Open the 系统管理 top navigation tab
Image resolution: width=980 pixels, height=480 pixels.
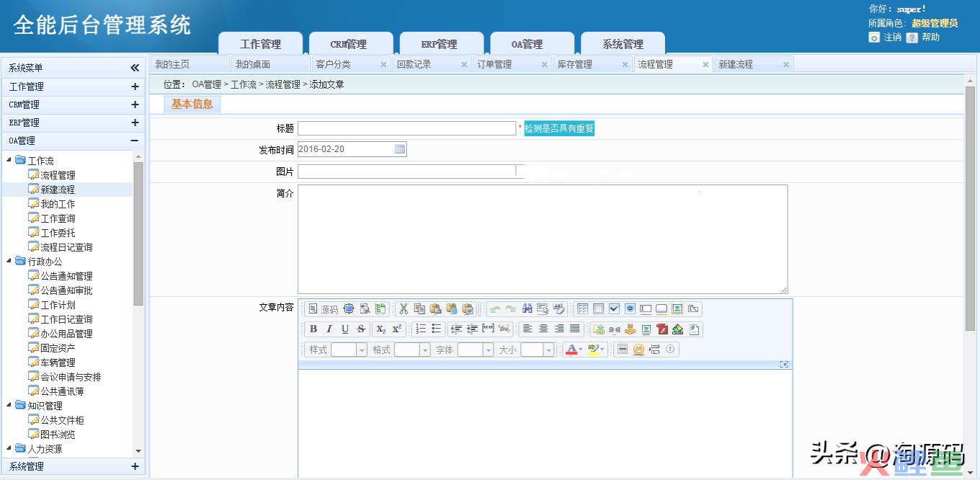click(x=623, y=44)
